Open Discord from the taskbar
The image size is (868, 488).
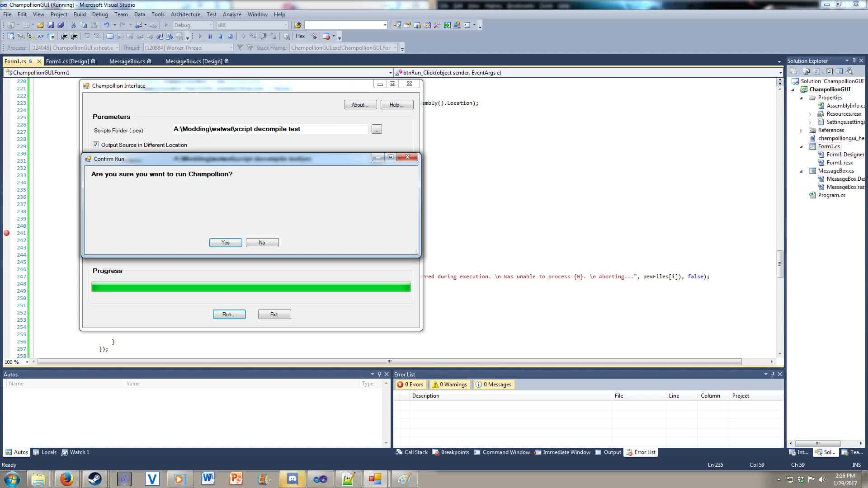292,479
